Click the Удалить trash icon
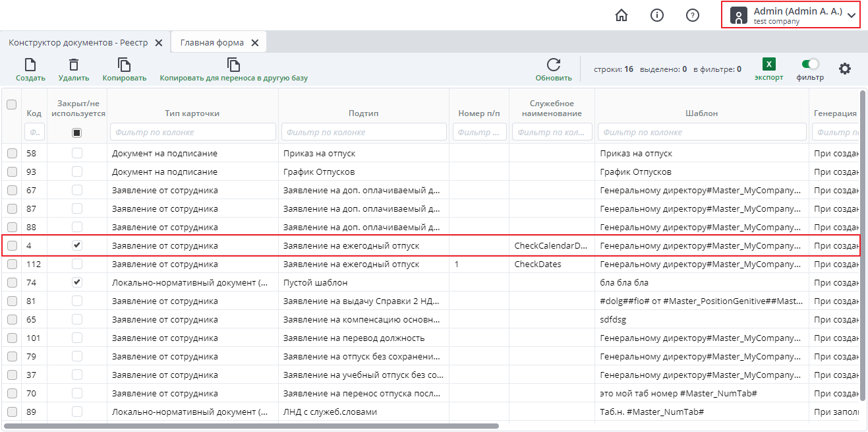Viewport: 868px width, 432px height. click(x=74, y=65)
